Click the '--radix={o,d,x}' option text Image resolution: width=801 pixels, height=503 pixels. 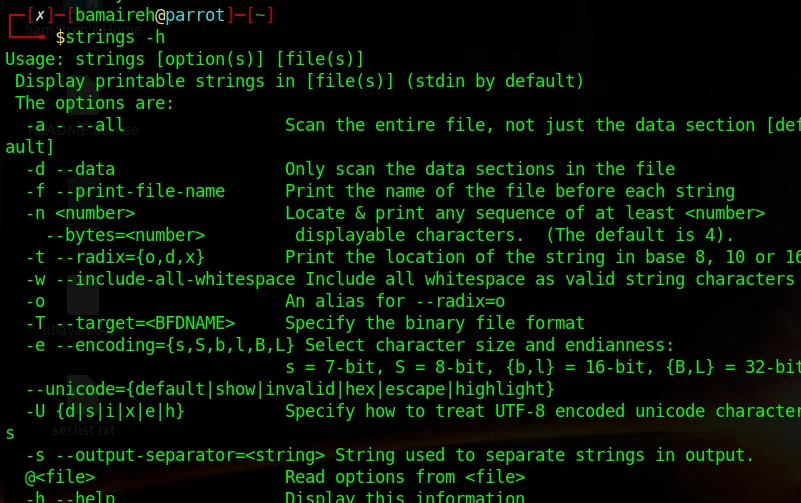(130, 257)
